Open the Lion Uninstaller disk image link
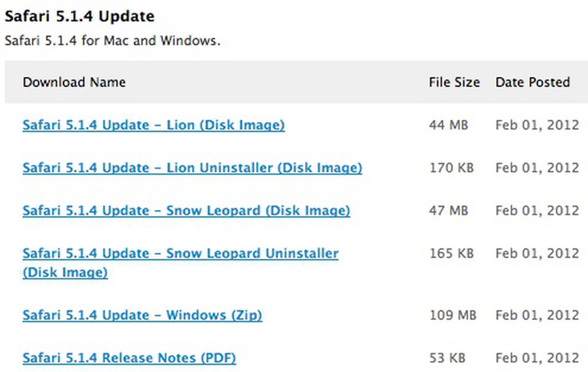 [193, 168]
